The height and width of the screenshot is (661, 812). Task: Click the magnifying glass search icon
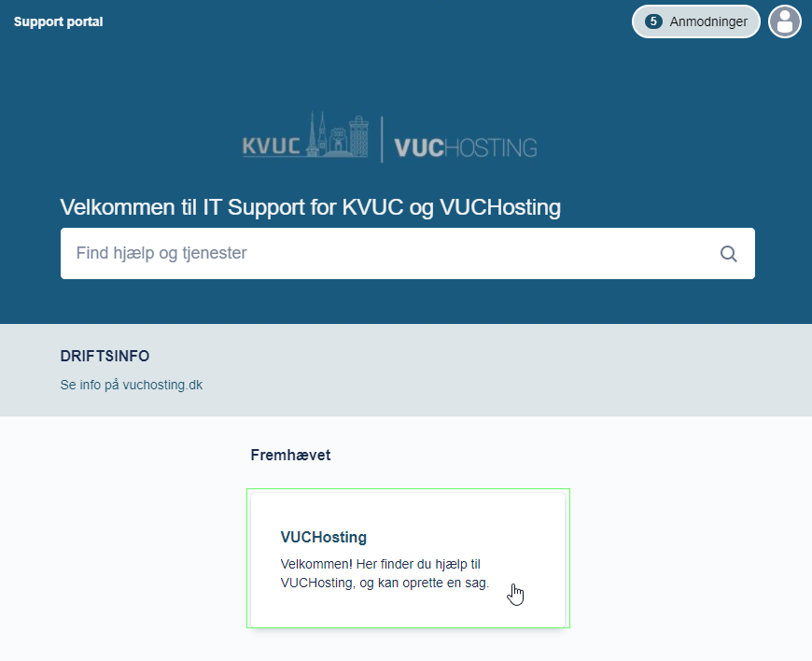coord(728,254)
